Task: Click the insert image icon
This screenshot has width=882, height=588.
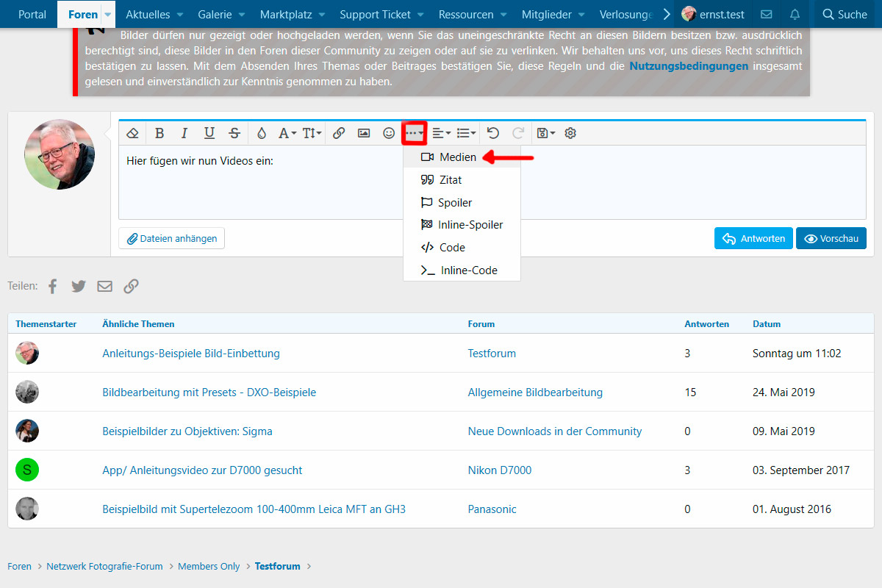Action: tap(364, 133)
